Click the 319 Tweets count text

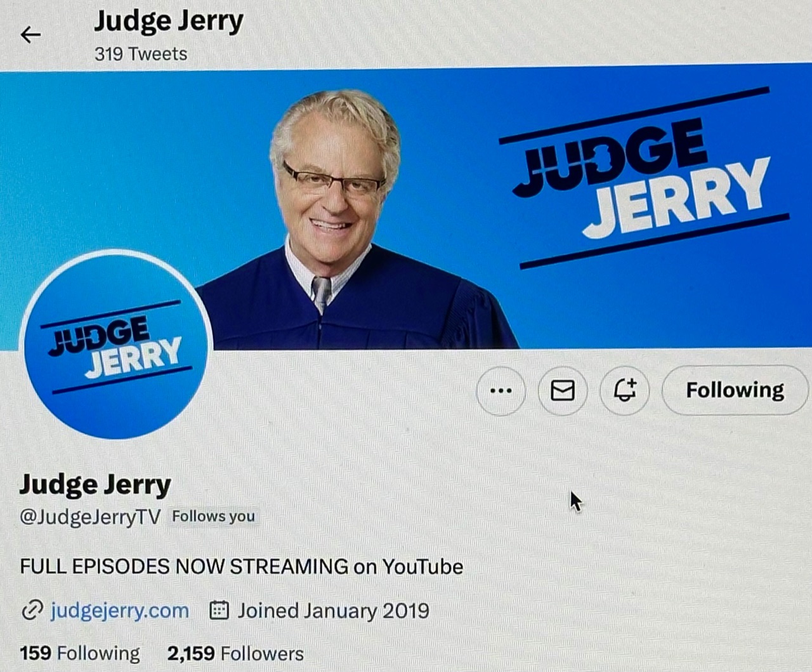click(141, 54)
